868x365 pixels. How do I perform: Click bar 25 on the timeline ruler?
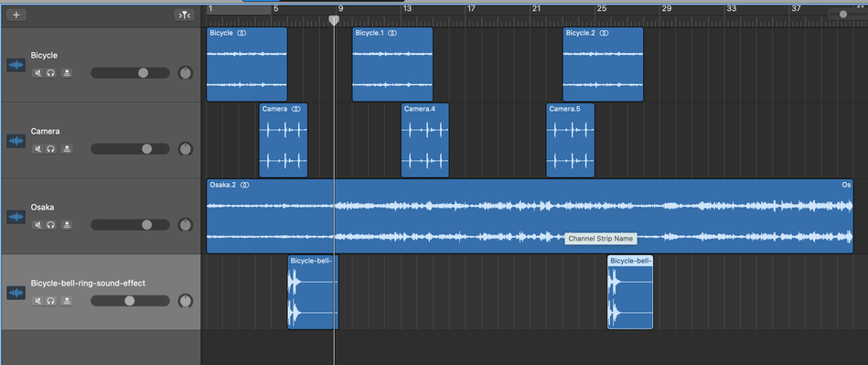pos(602,9)
